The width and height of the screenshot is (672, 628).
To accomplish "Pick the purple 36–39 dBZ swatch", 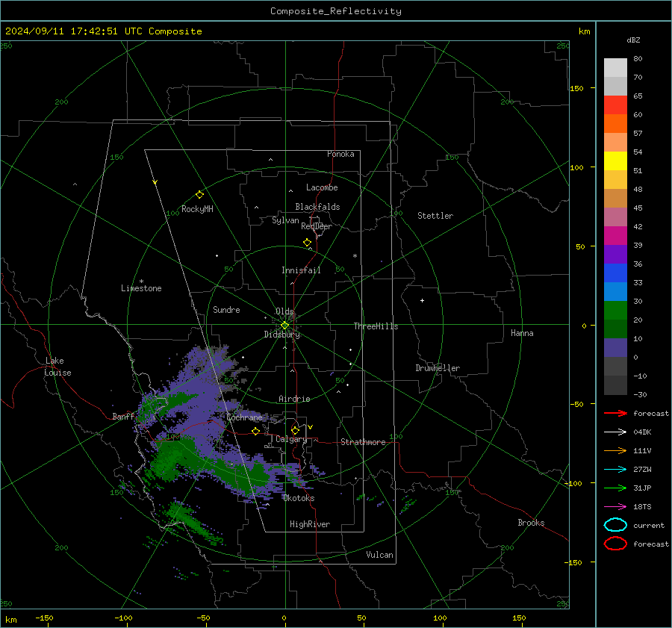I will [x=615, y=255].
